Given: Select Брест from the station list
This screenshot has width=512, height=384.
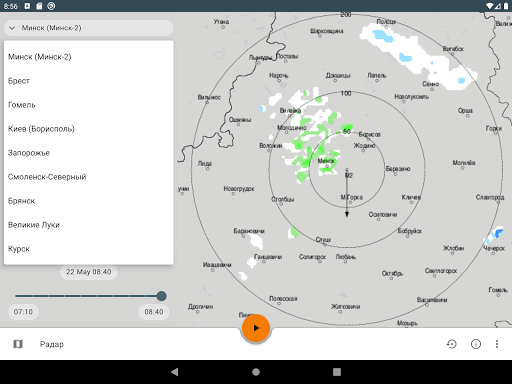Looking at the screenshot, I should pos(89,81).
